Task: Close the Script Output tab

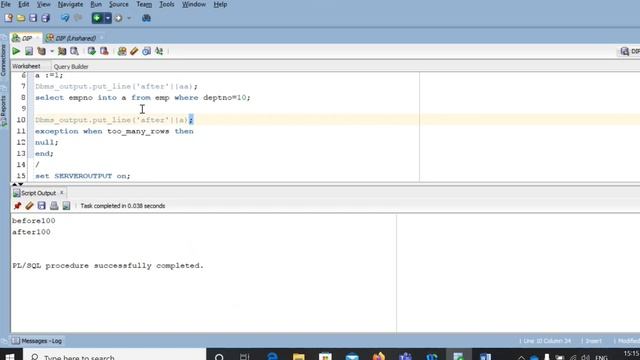Action: coord(62,193)
